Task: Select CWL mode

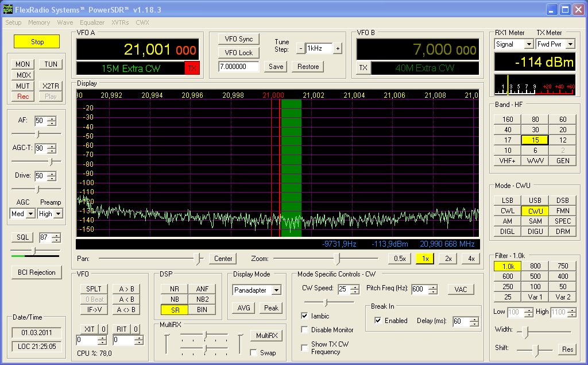Action: click(x=508, y=211)
